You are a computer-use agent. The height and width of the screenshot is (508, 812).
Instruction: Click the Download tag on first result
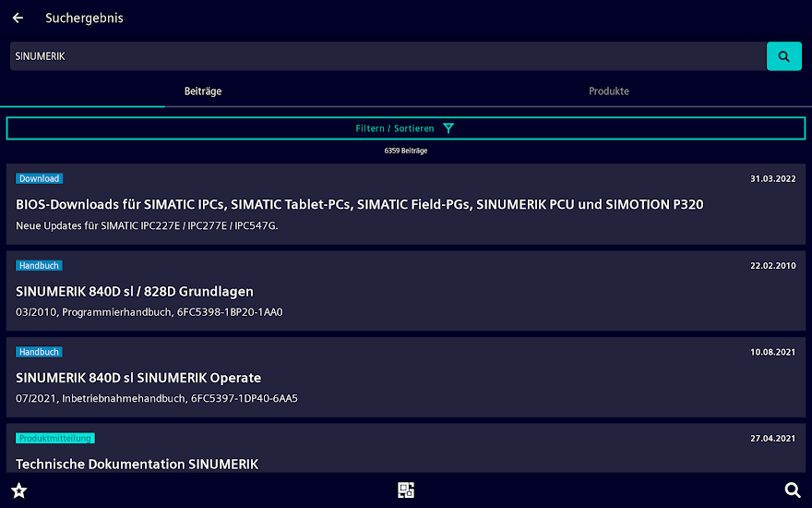(x=39, y=179)
